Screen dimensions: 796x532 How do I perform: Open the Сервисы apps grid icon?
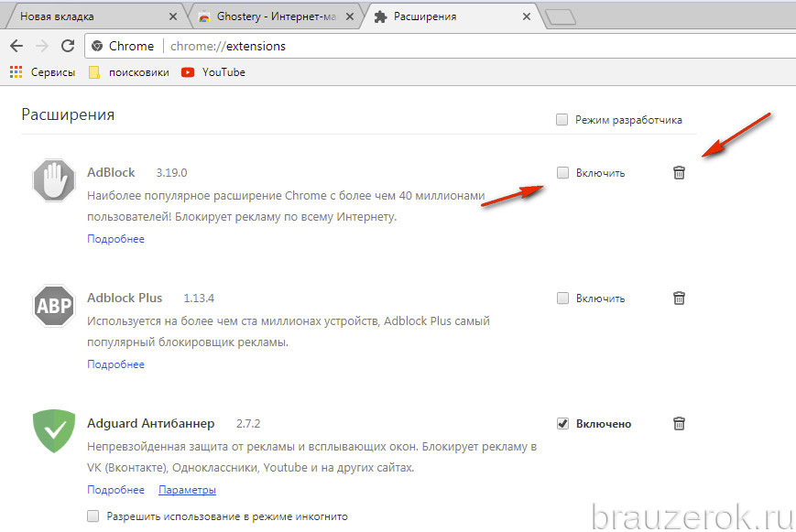point(16,72)
